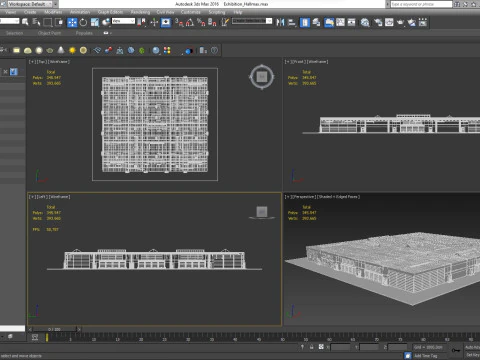Click Add Time Tag
Viewport: 480px width, 360px height.
pos(426,356)
